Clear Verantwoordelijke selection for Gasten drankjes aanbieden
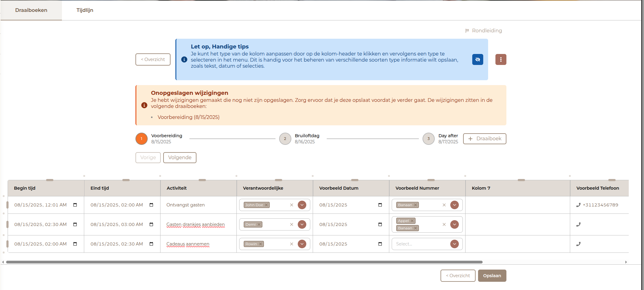The width and height of the screenshot is (644, 290). click(292, 224)
